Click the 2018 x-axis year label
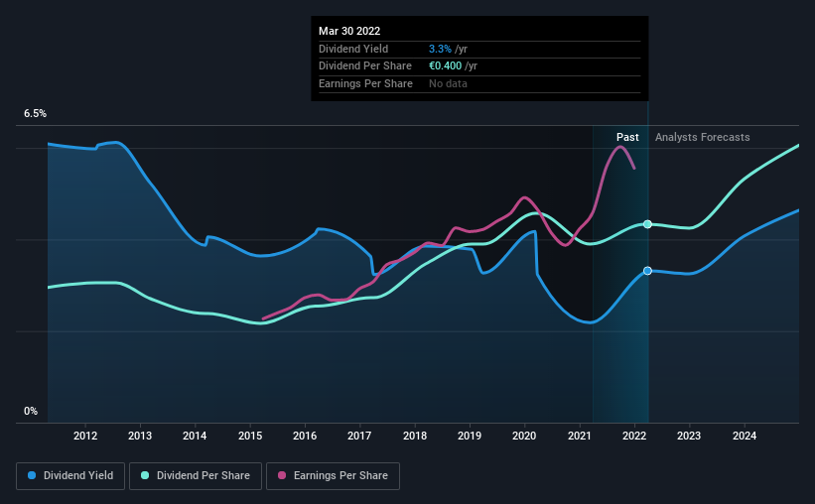 (x=415, y=436)
